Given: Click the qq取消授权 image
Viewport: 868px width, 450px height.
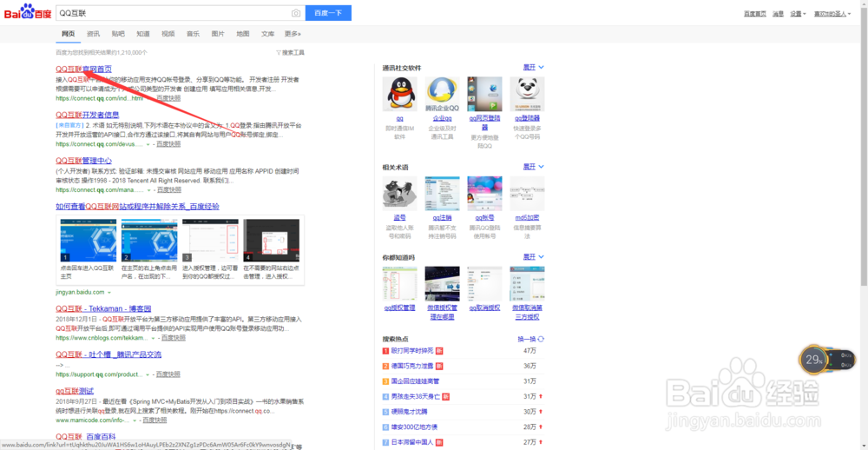Looking at the screenshot, I should [484, 284].
